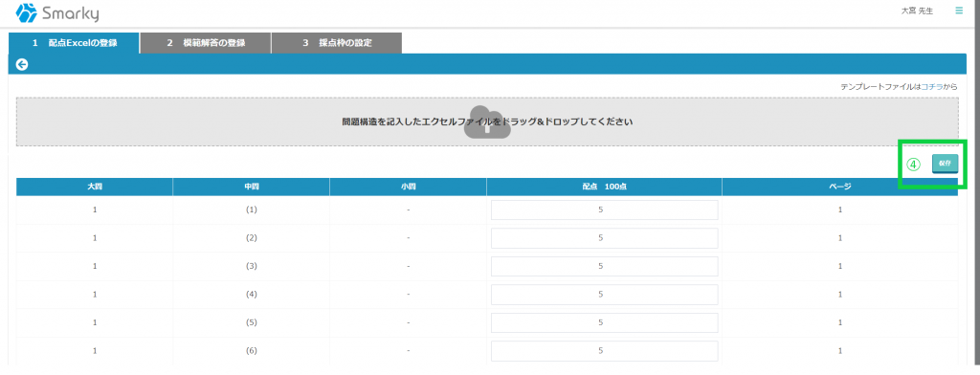Switch to the 採点枠の設定 tab
The width and height of the screenshot is (980, 375).
click(x=337, y=43)
